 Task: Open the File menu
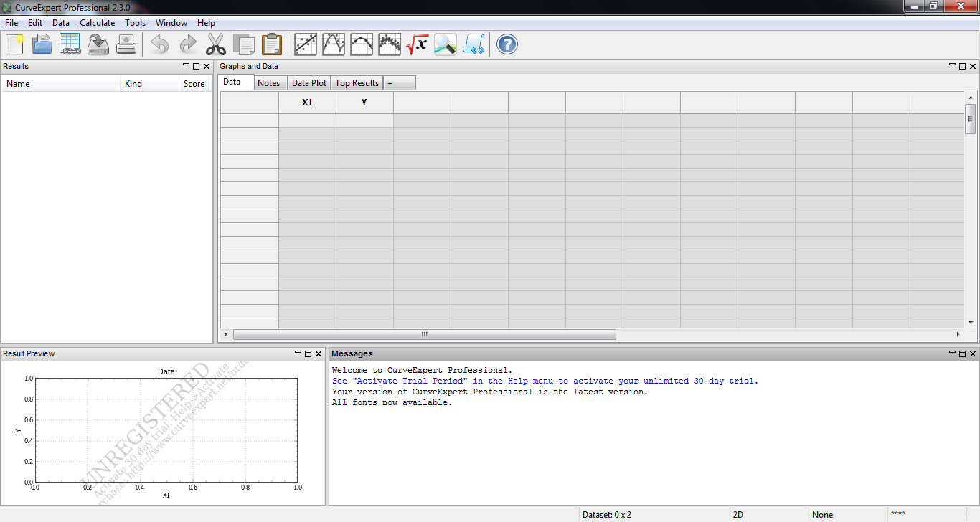click(x=11, y=23)
